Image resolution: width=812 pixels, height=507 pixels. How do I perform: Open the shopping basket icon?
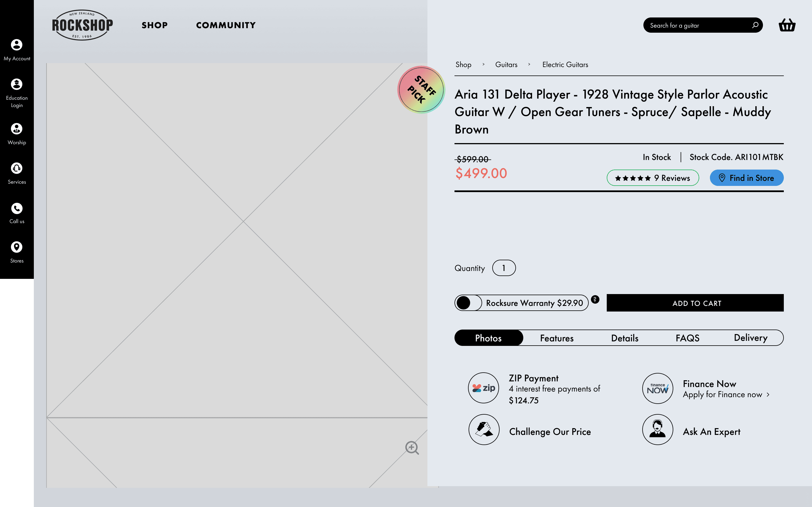tap(787, 25)
